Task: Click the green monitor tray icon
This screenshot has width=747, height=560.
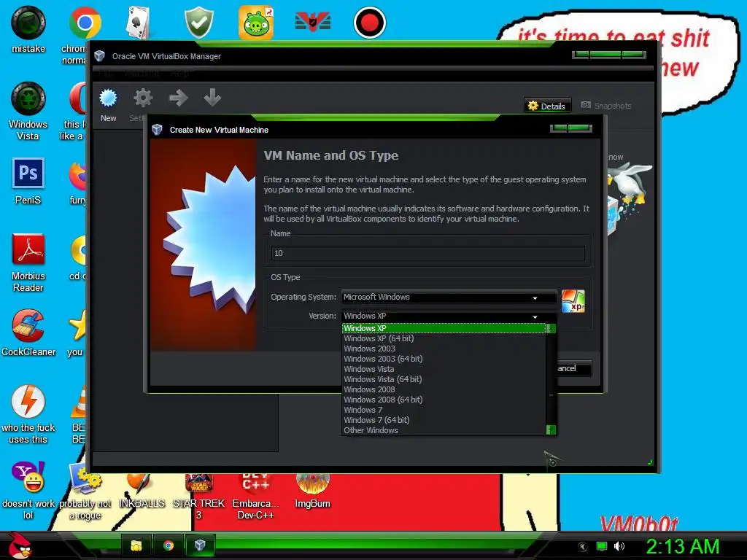Action: 602,546
